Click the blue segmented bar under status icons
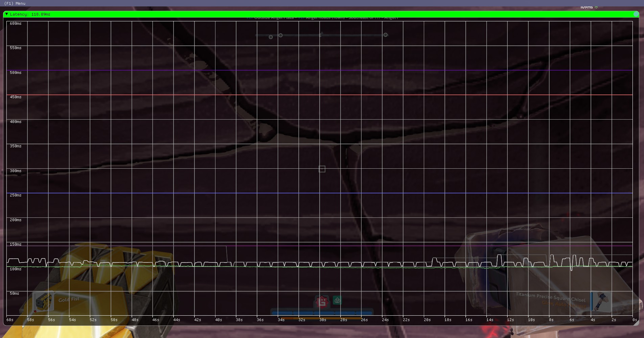The width and height of the screenshot is (644, 338). (x=322, y=313)
